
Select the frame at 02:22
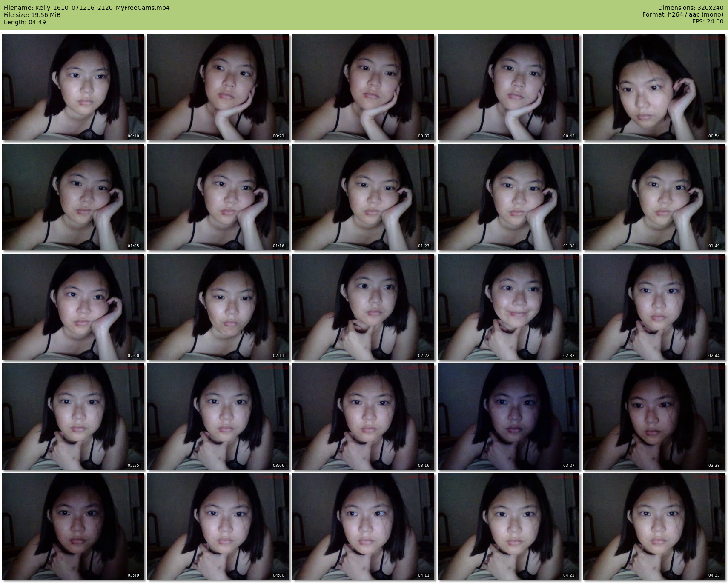[364, 307]
